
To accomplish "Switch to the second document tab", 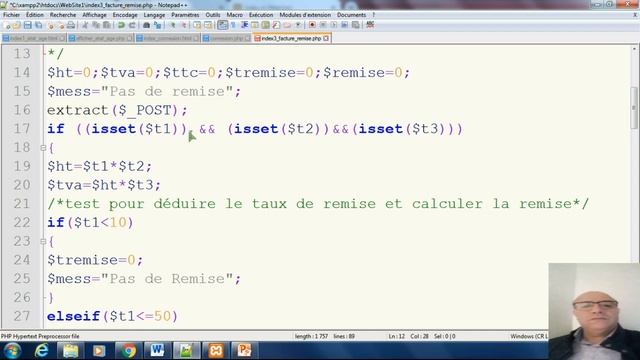I will point(100,38).
